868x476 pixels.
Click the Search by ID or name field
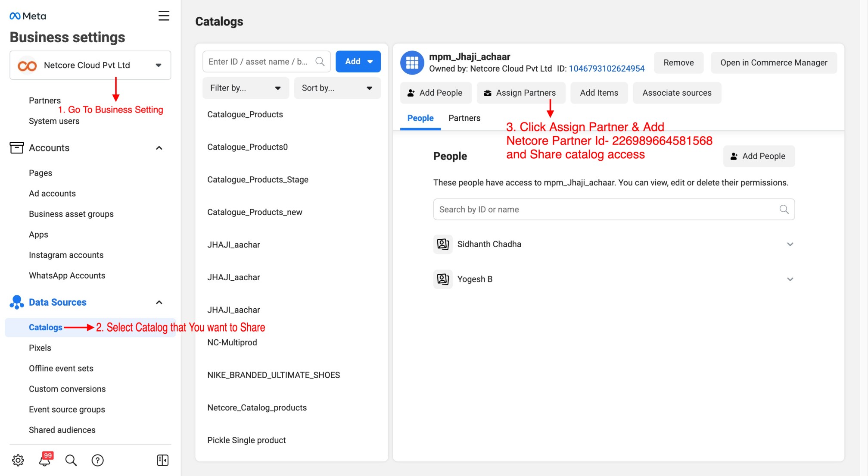click(603, 210)
